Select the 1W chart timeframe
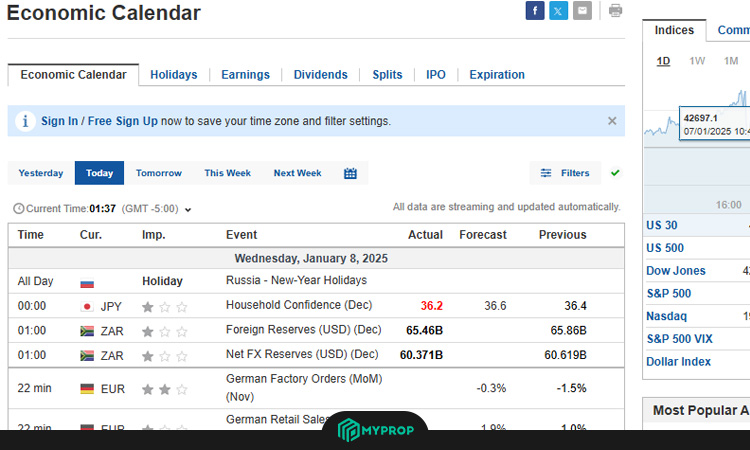750x450 pixels. (697, 61)
